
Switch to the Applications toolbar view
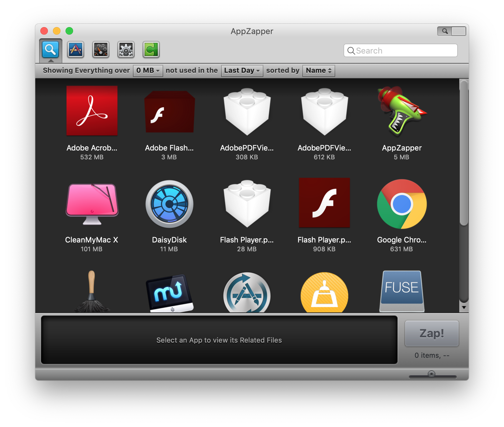[x=76, y=49]
